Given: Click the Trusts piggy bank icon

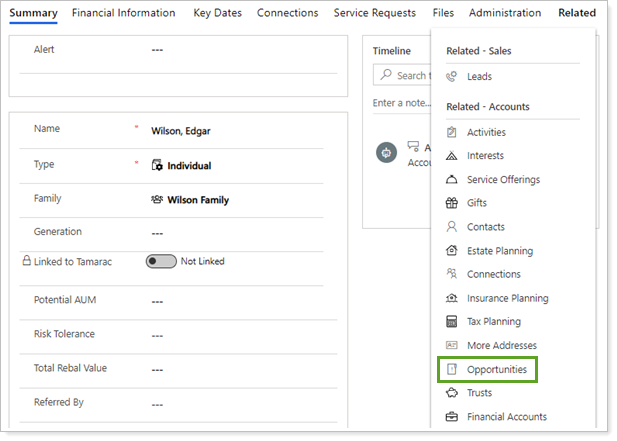Looking at the screenshot, I should pos(451,393).
